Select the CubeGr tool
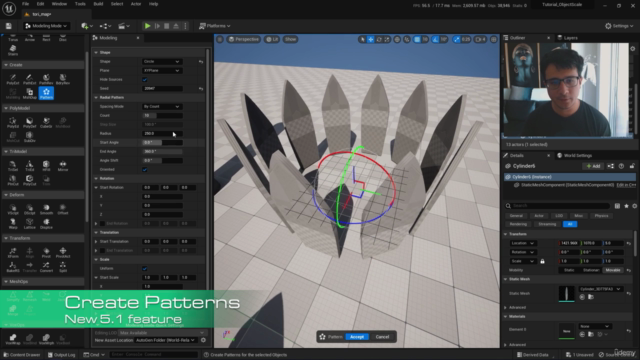The height and width of the screenshot is (360, 640). [x=46, y=122]
